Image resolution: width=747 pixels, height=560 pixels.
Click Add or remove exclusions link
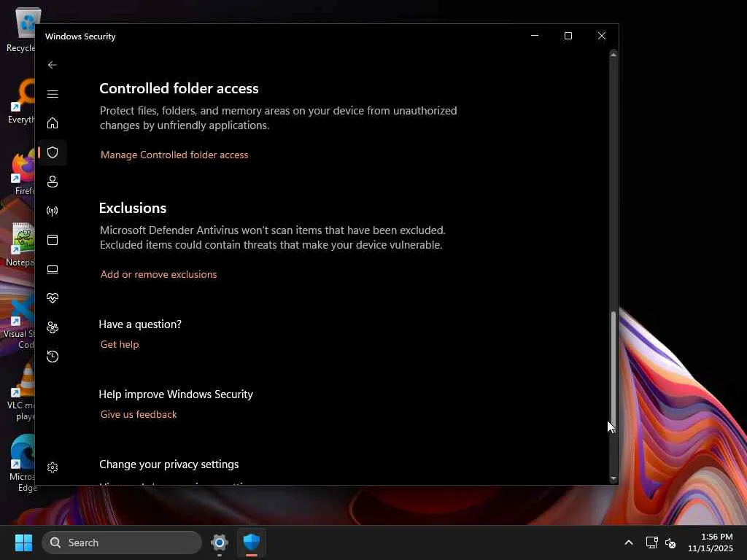(x=158, y=274)
